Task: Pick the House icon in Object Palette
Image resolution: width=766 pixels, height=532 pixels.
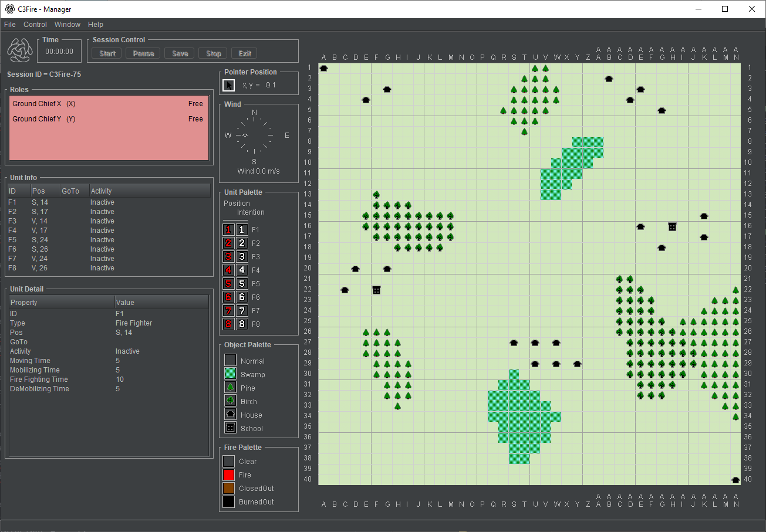Action: 230,415
